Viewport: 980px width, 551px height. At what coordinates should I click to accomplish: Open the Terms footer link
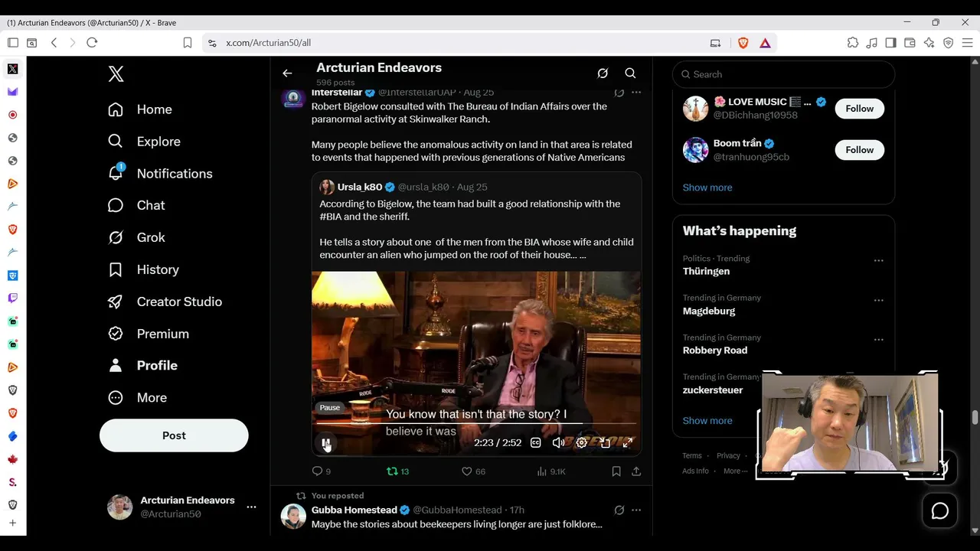coord(692,455)
